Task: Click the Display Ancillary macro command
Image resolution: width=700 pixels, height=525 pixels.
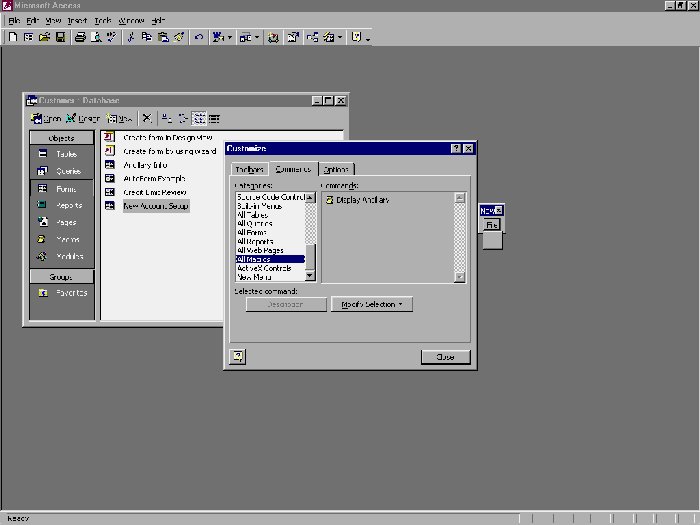Action: pyautogui.click(x=362, y=200)
